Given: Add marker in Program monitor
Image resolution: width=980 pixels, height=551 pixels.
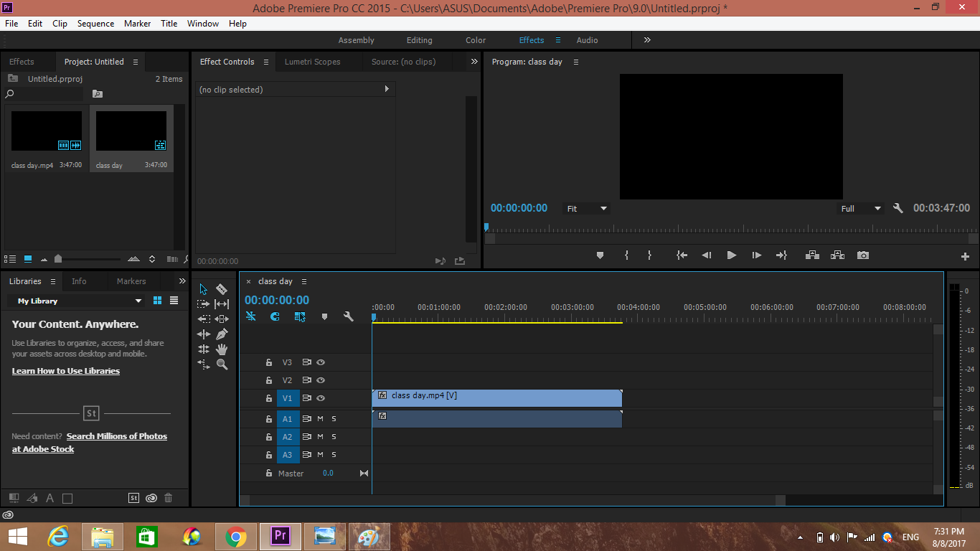Looking at the screenshot, I should [600, 255].
